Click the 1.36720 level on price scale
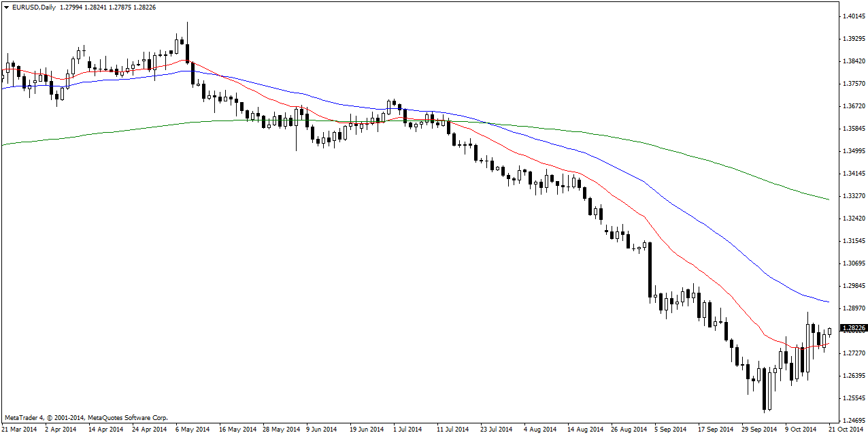This screenshot has height=435, width=868. pyautogui.click(x=853, y=106)
